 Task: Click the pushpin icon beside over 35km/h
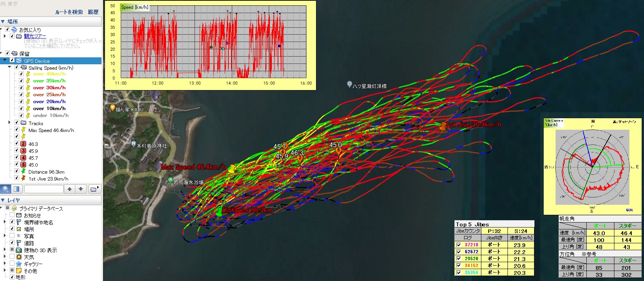pos(28,81)
